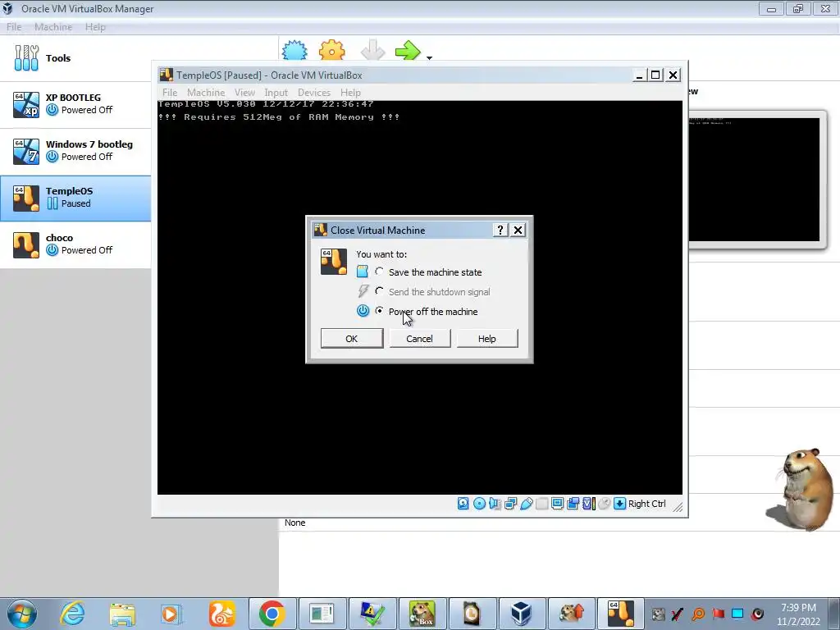The image size is (840, 630).
Task: Select Send the shutdown signal radio button
Action: click(379, 291)
